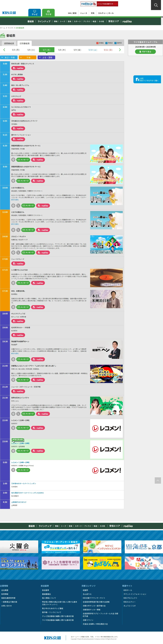
Task: Open the now-on-air レコメン！(23時〜24時) link
Action: tap(20, 443)
